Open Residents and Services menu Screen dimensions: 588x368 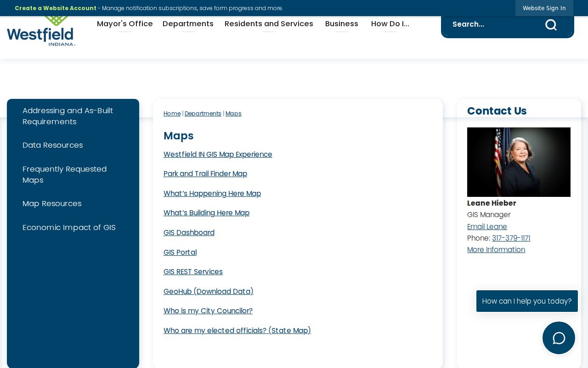tap(269, 24)
